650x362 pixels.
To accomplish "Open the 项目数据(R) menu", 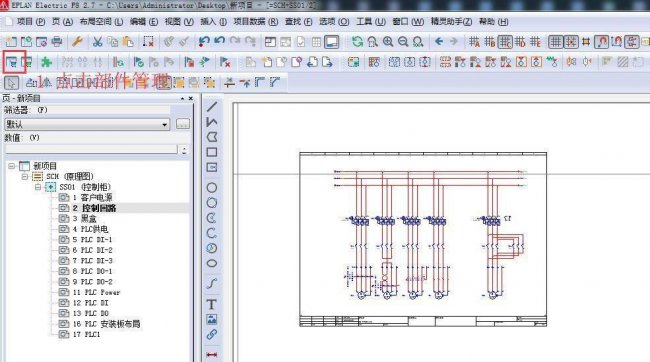I will click(256, 22).
